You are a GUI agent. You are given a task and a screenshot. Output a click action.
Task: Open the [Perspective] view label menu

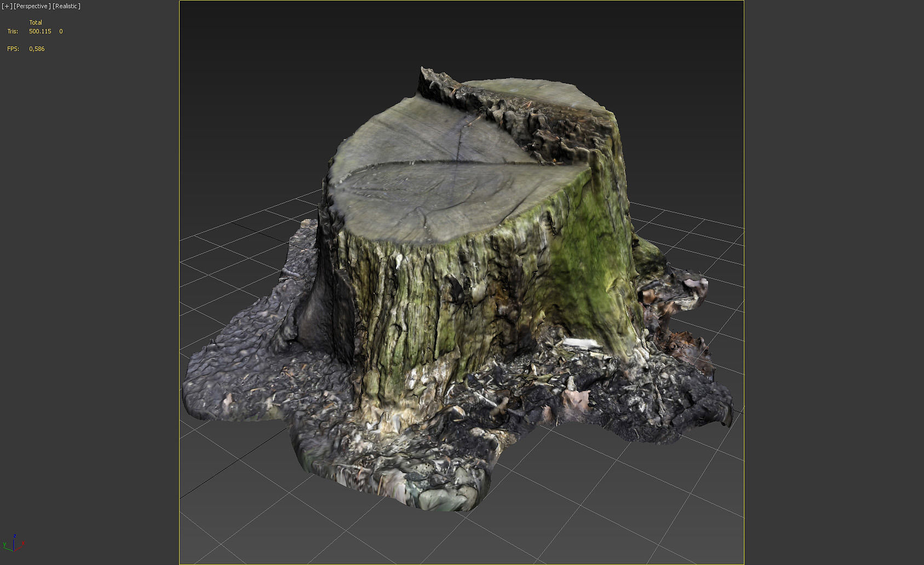click(x=32, y=6)
